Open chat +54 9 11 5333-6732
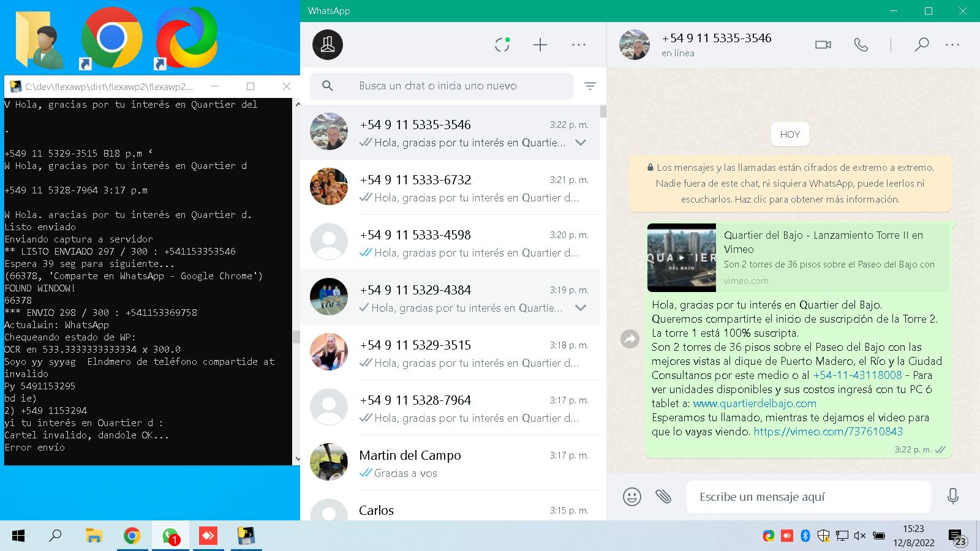Screen dimensions: 980x551 pos(450,187)
